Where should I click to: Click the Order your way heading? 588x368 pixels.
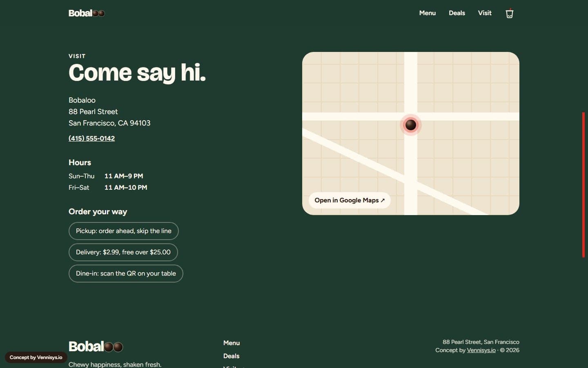[98, 212]
